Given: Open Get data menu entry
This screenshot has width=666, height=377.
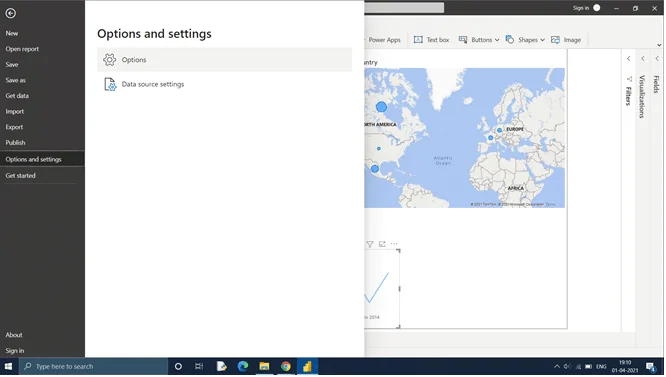Looking at the screenshot, I should coord(17,96).
